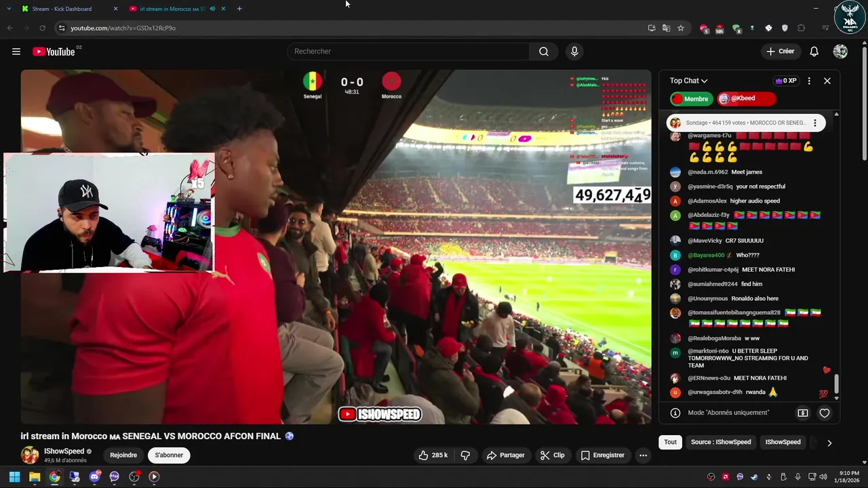Open the Windows Start menu
868x488 pixels.
14,476
